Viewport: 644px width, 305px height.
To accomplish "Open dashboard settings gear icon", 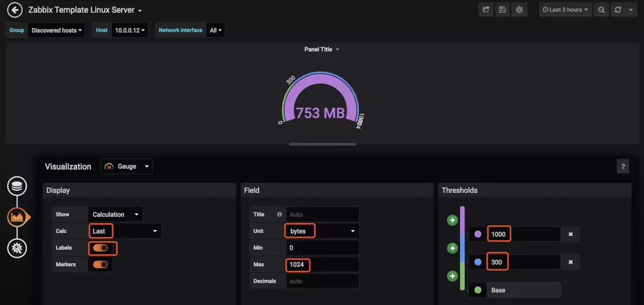I will (x=519, y=10).
